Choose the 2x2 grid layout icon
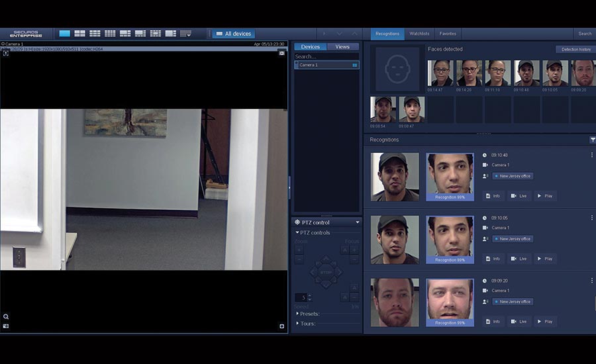Screen dimensions: 596x364 (x=79, y=33)
